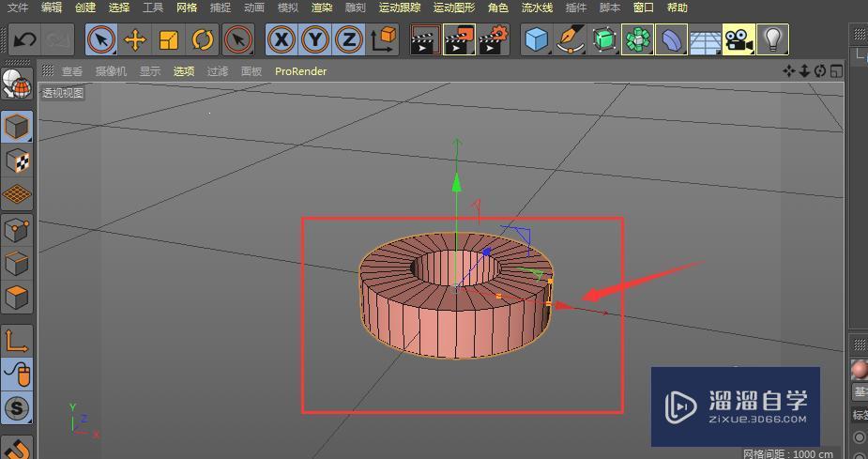Open Subdivision Surface generator icon
The height and width of the screenshot is (459, 868).
pos(604,39)
